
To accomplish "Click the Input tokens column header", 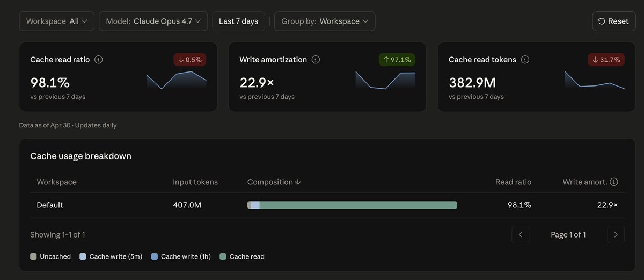I will click(x=195, y=182).
